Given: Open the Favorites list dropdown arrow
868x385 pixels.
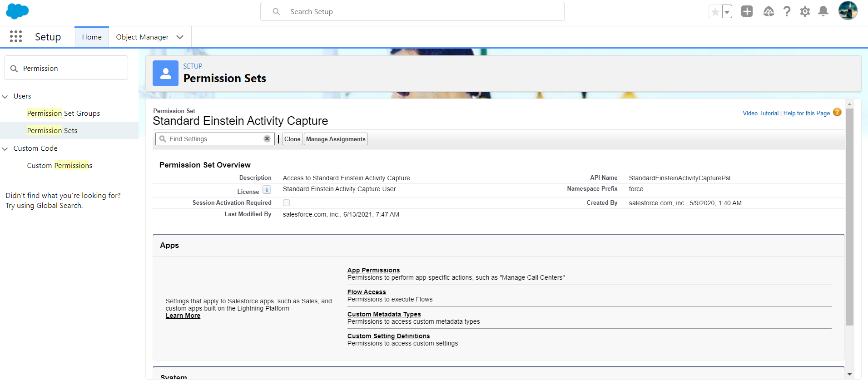Looking at the screenshot, I should [x=727, y=12].
